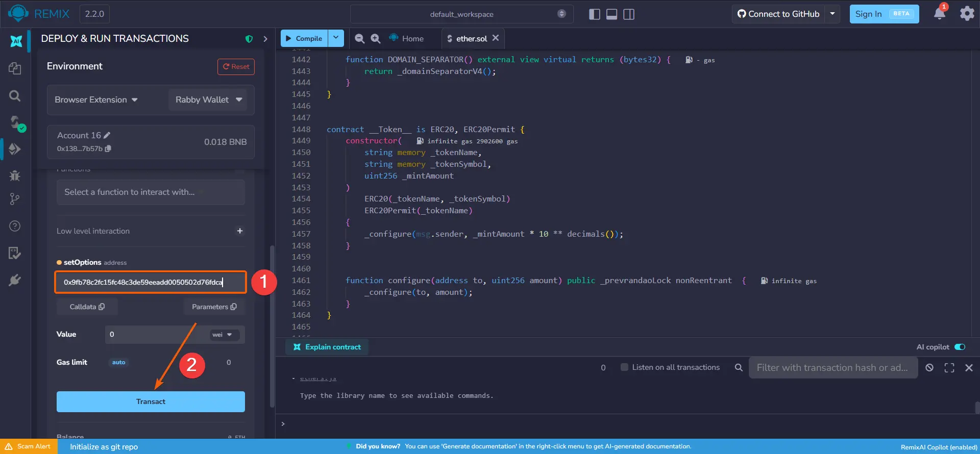Open the Git source control icon
The image size is (980, 454).
coord(15,199)
